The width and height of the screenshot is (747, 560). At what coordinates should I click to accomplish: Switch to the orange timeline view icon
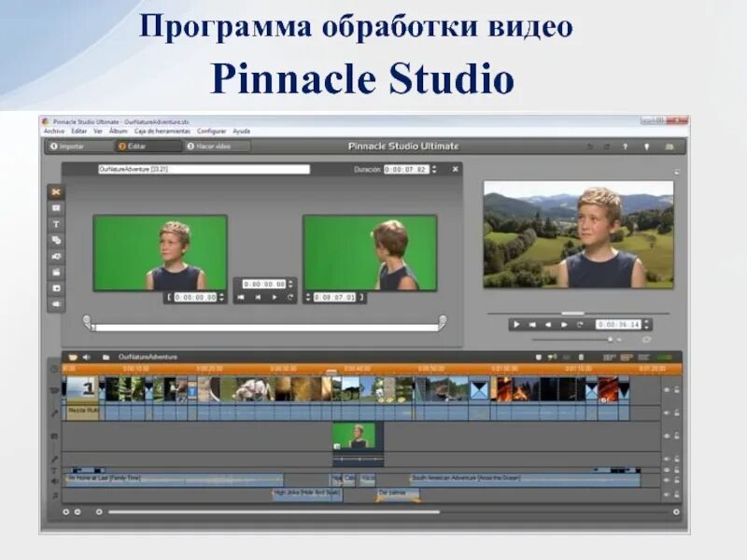(x=627, y=357)
